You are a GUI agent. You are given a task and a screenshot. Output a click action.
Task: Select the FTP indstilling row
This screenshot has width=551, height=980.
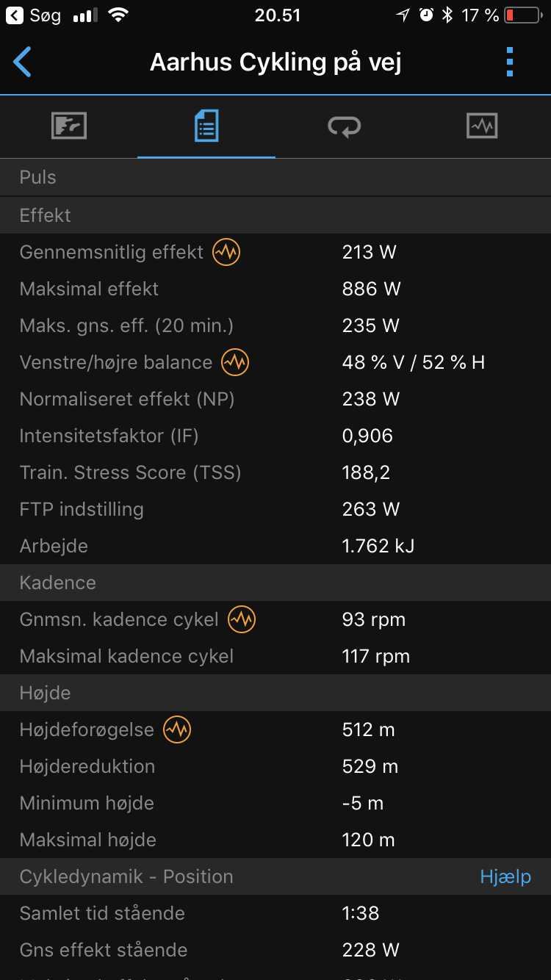[x=275, y=509]
